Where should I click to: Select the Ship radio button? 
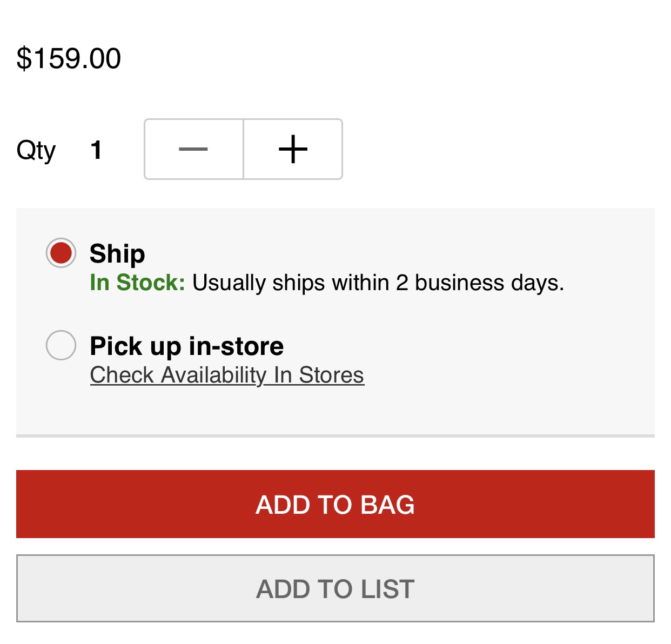pos(61,253)
